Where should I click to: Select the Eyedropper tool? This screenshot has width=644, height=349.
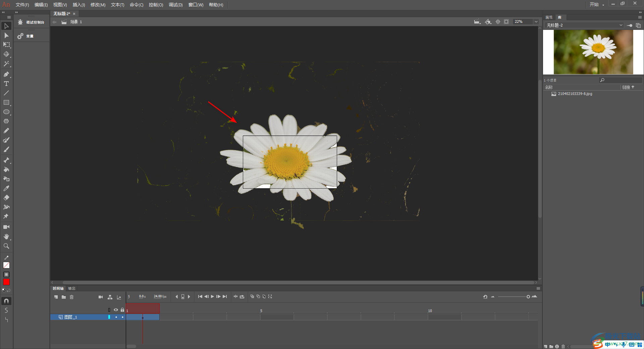tap(6, 188)
